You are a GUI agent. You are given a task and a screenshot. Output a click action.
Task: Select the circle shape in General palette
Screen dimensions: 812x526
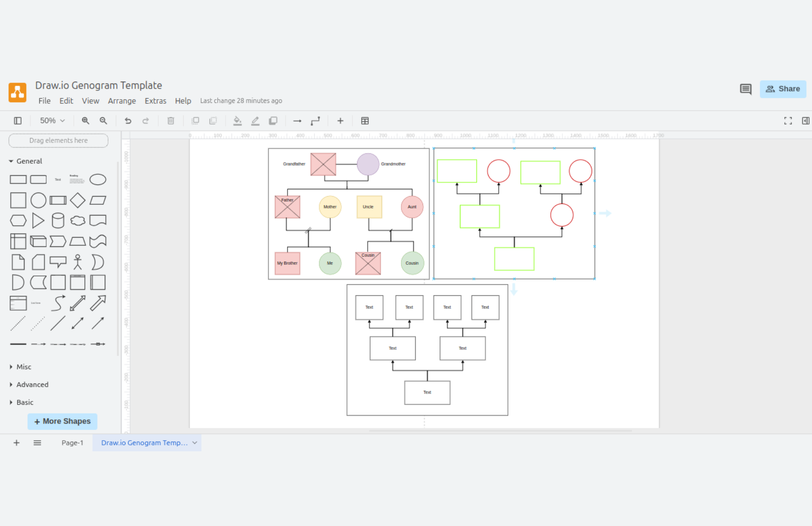(x=38, y=200)
